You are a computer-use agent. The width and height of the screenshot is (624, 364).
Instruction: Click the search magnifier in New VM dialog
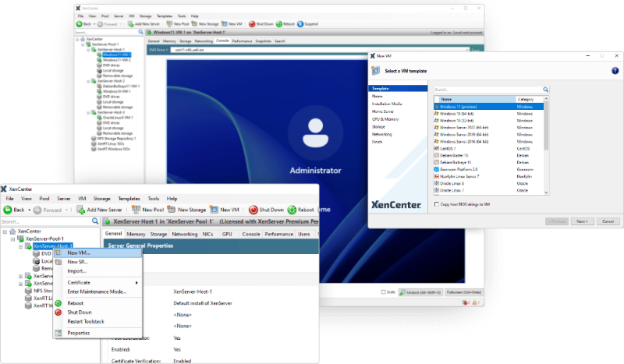click(545, 90)
